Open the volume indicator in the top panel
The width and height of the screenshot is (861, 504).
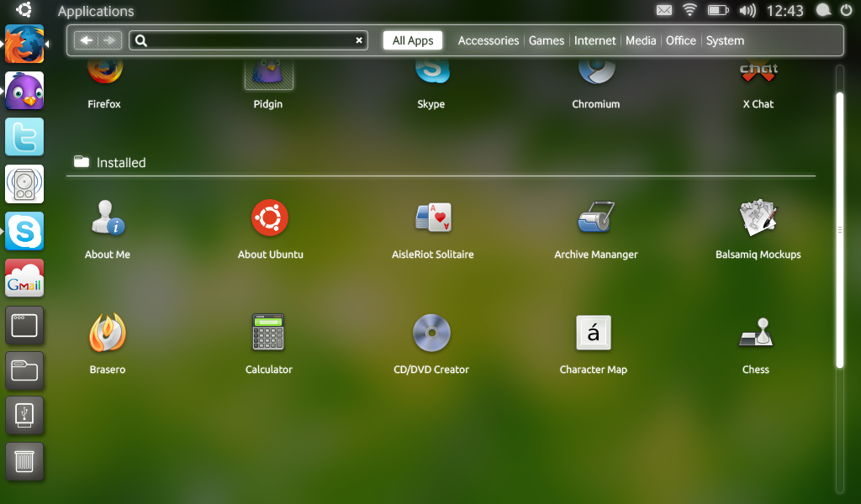747,10
